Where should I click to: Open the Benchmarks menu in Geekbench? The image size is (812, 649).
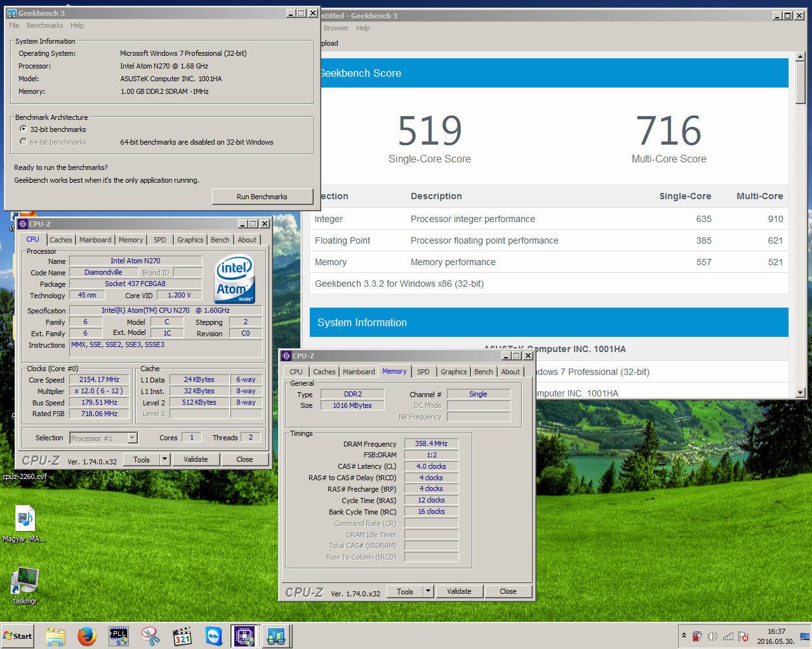pos(45,25)
